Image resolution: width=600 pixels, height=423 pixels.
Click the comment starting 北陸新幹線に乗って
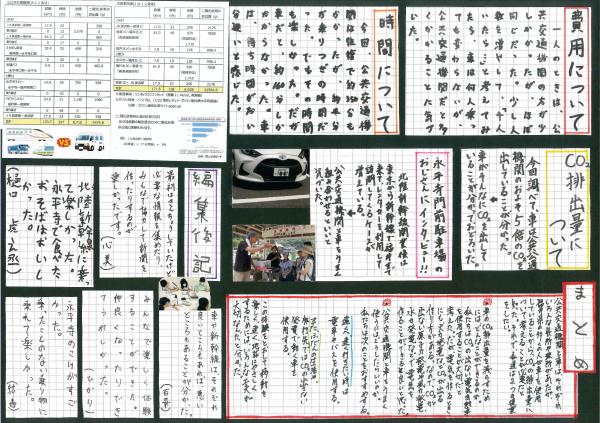(x=49, y=226)
